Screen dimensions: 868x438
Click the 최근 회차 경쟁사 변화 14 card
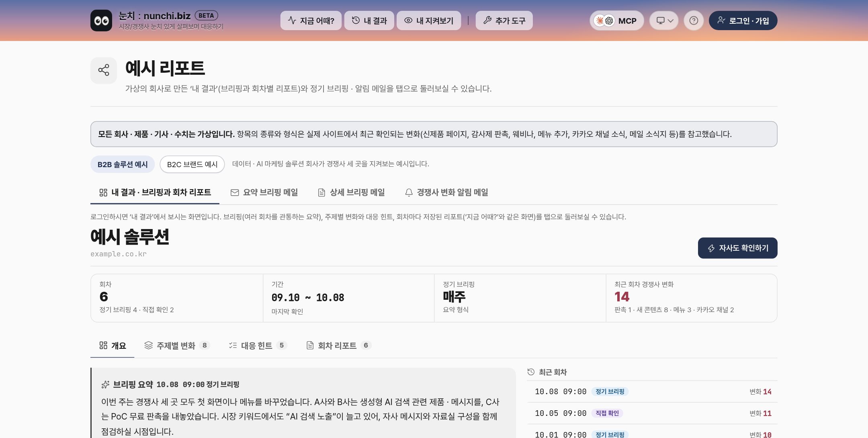coord(691,298)
